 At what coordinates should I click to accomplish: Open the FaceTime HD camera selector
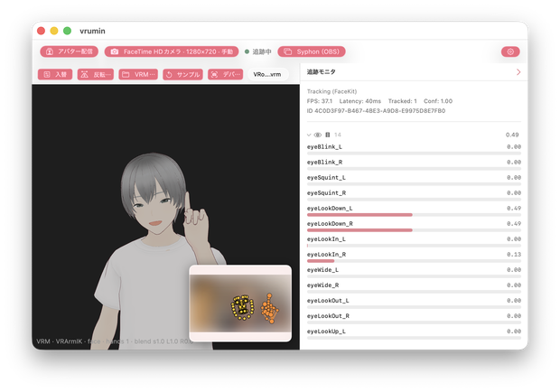tap(172, 51)
